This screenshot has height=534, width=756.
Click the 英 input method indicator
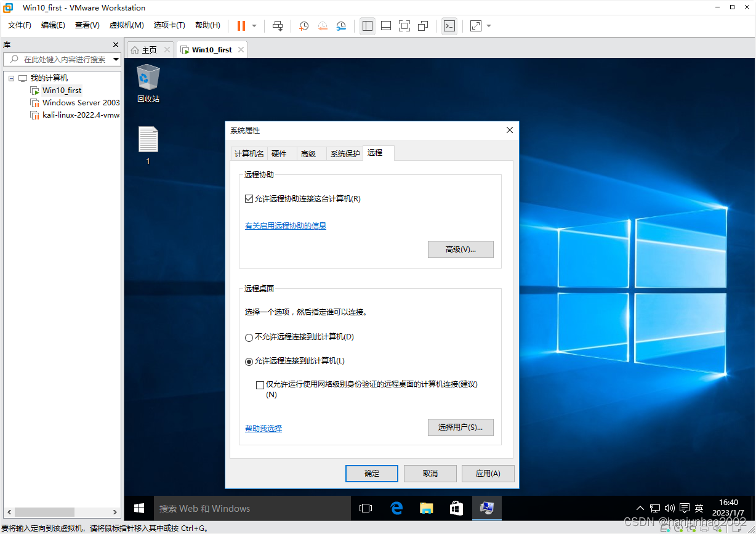tap(699, 509)
